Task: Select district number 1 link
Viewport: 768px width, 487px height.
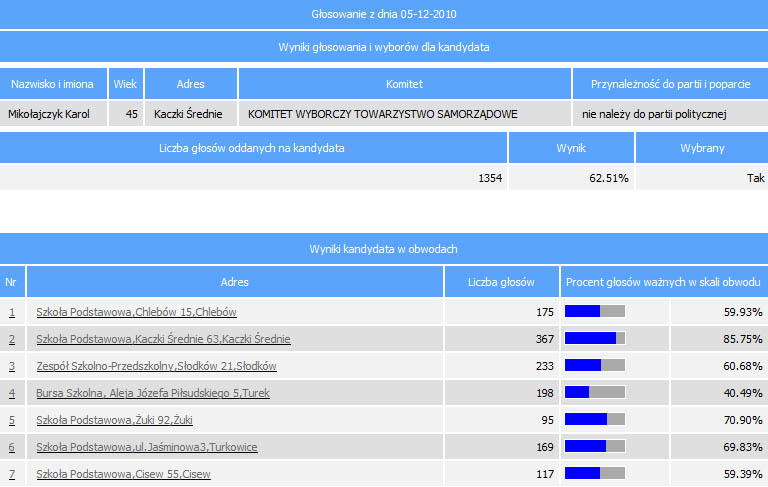Action: 12,312
